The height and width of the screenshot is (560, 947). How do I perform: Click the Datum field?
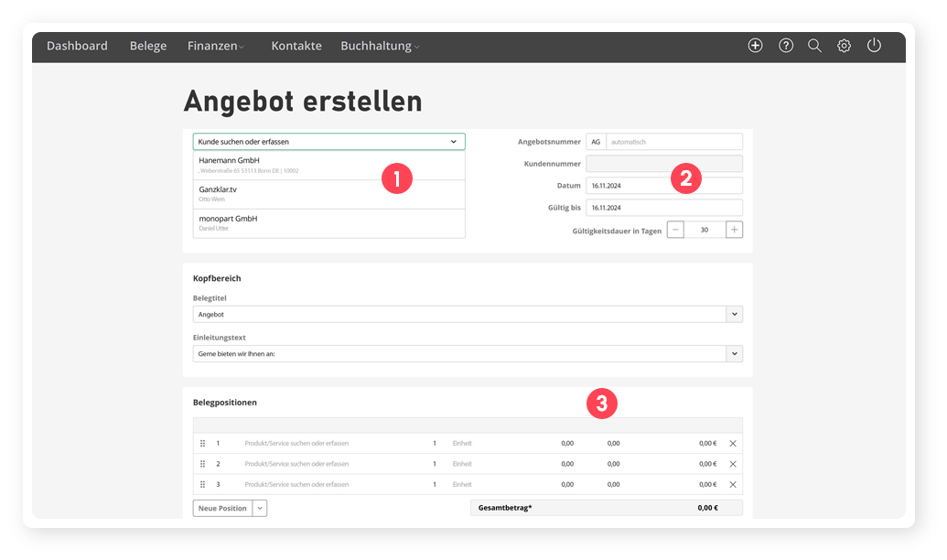[664, 186]
